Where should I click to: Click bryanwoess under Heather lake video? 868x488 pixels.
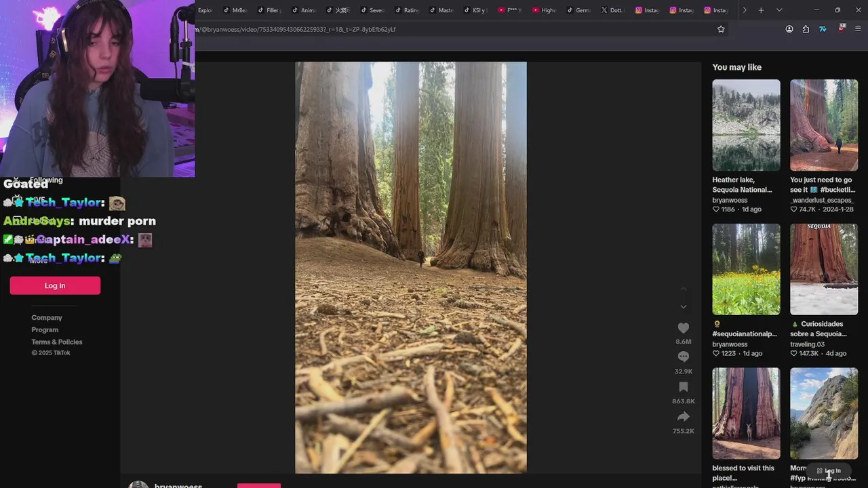pyautogui.click(x=730, y=200)
